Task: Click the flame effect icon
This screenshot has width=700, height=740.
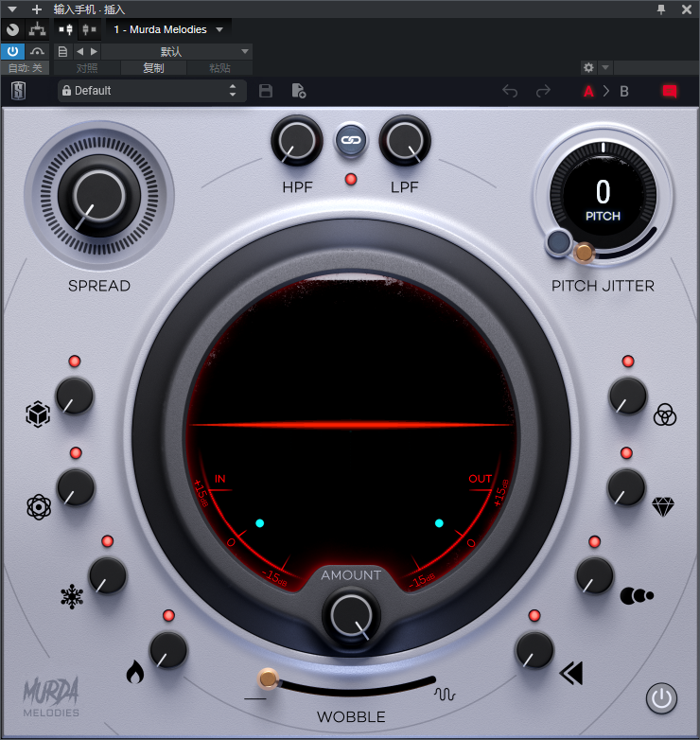Action: point(135,672)
